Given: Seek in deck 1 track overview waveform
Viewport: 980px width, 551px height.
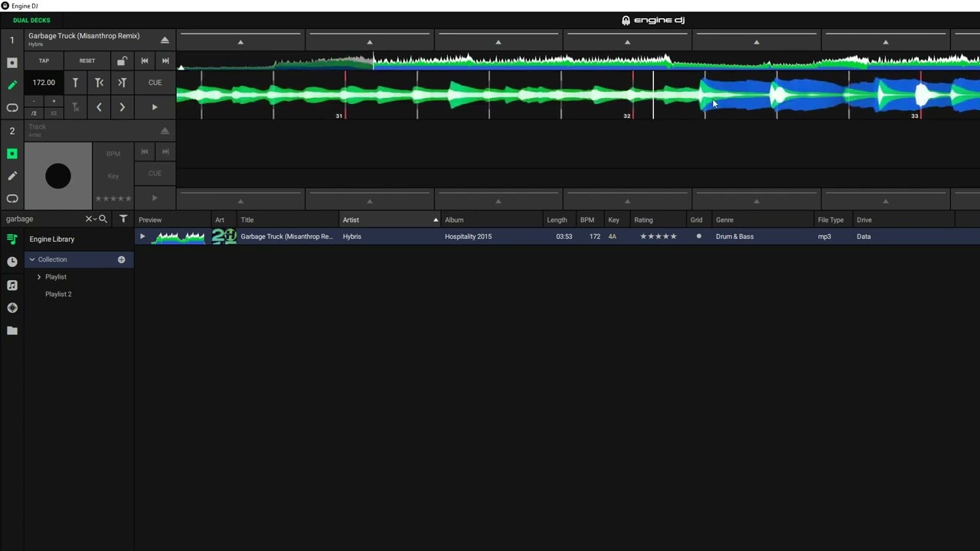Looking at the screenshot, I should click(x=578, y=61).
